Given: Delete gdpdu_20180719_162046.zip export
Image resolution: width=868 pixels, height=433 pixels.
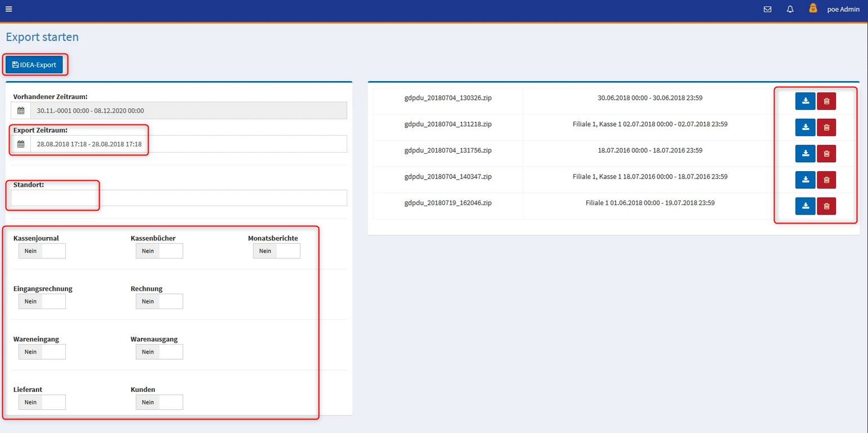Looking at the screenshot, I should [x=826, y=206].
